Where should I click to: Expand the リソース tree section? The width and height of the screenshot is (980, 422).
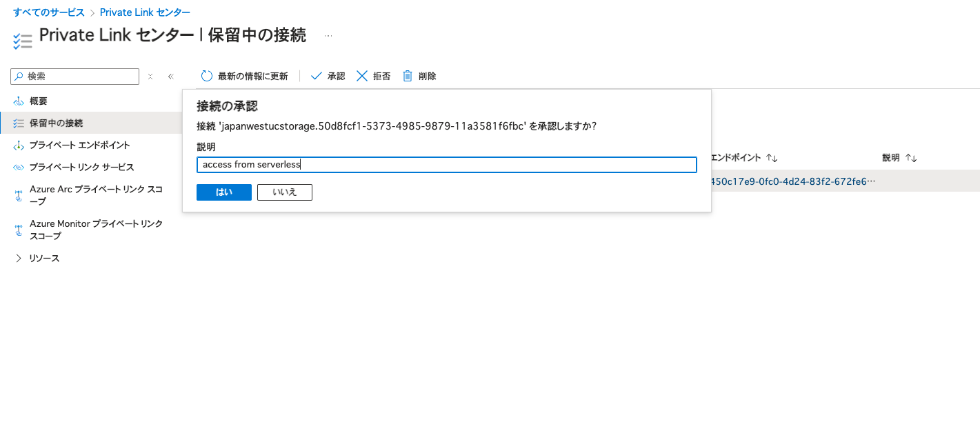[17, 258]
